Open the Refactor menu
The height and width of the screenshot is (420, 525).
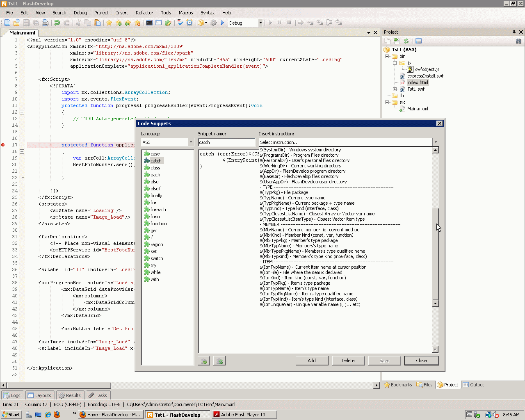tap(144, 13)
